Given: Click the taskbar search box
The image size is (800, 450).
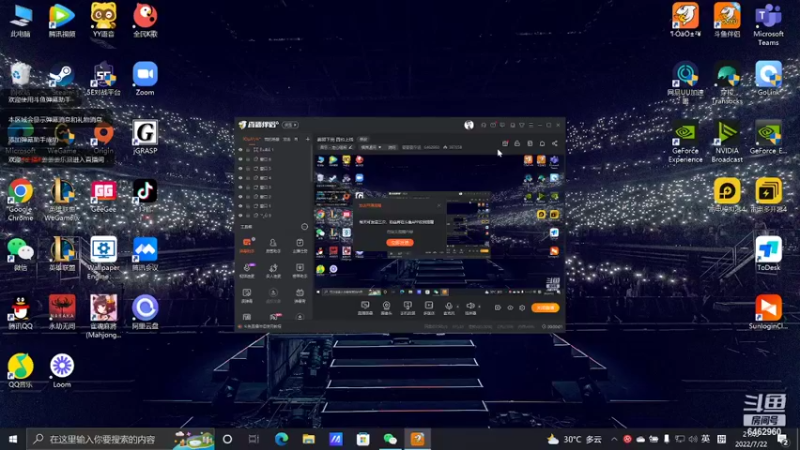Looking at the screenshot, I should (120, 439).
